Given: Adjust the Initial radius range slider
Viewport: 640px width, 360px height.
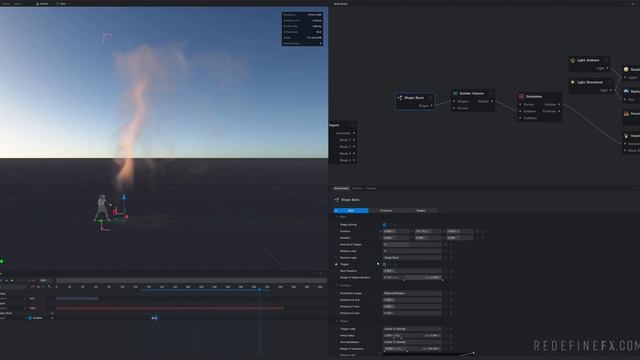Looking at the screenshot, I should [412, 336].
